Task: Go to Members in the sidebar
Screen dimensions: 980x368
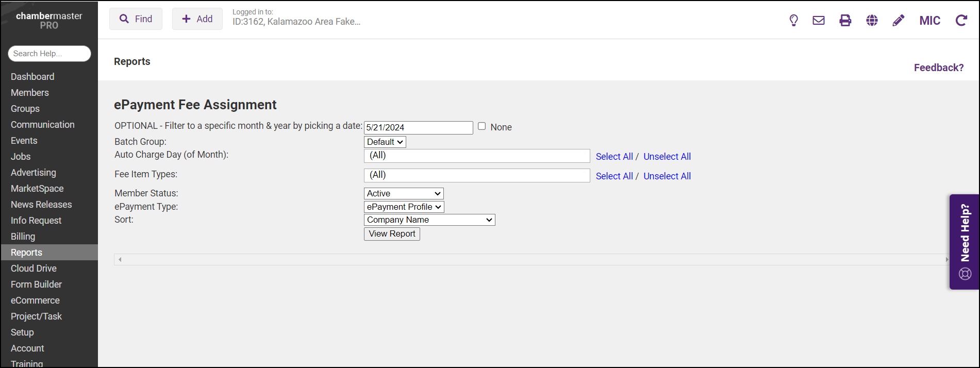Action: 30,93
